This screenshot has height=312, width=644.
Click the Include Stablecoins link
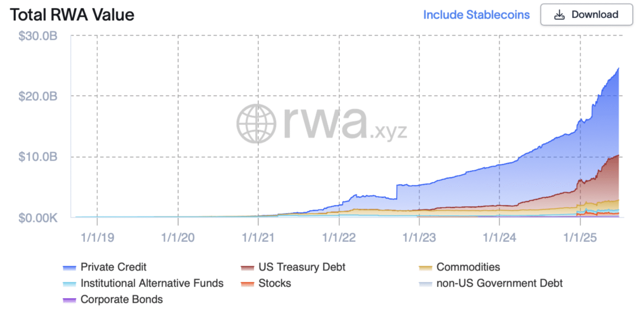coord(476,15)
